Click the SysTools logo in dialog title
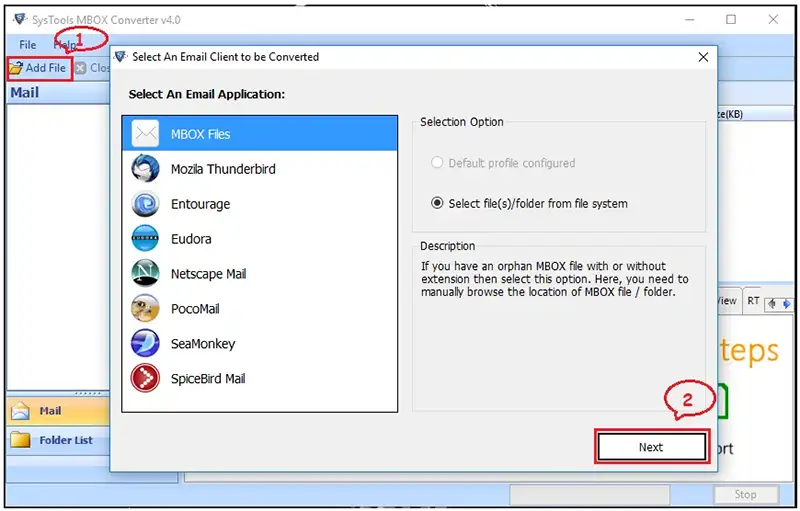800x511 pixels. pos(120,57)
